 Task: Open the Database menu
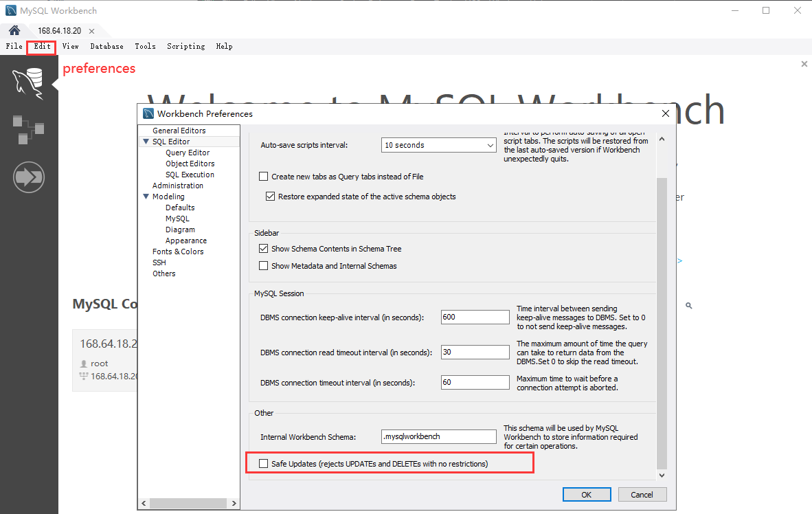tap(106, 46)
